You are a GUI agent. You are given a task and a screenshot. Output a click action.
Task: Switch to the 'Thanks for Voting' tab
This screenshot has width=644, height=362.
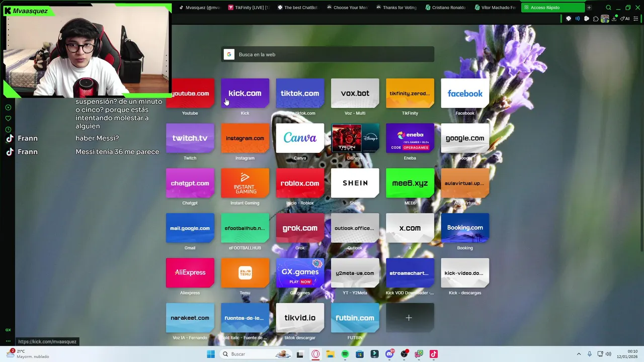[x=397, y=8]
